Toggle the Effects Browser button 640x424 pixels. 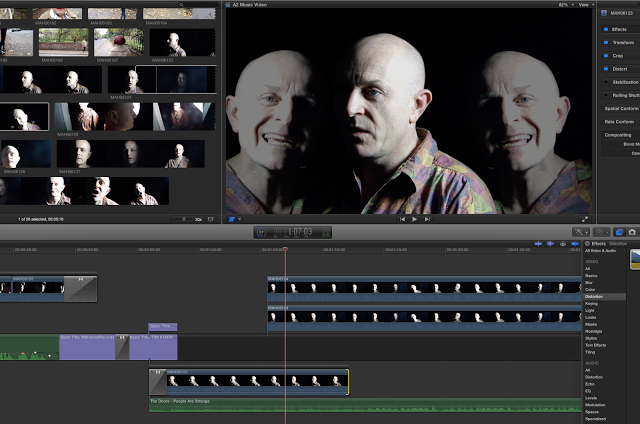click(619, 232)
